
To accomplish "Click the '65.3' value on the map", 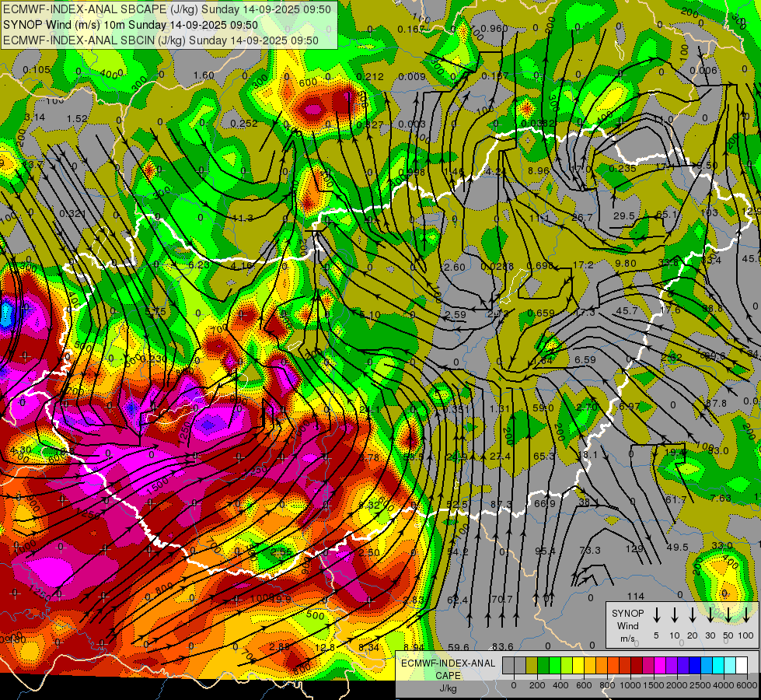I will 544,456.
